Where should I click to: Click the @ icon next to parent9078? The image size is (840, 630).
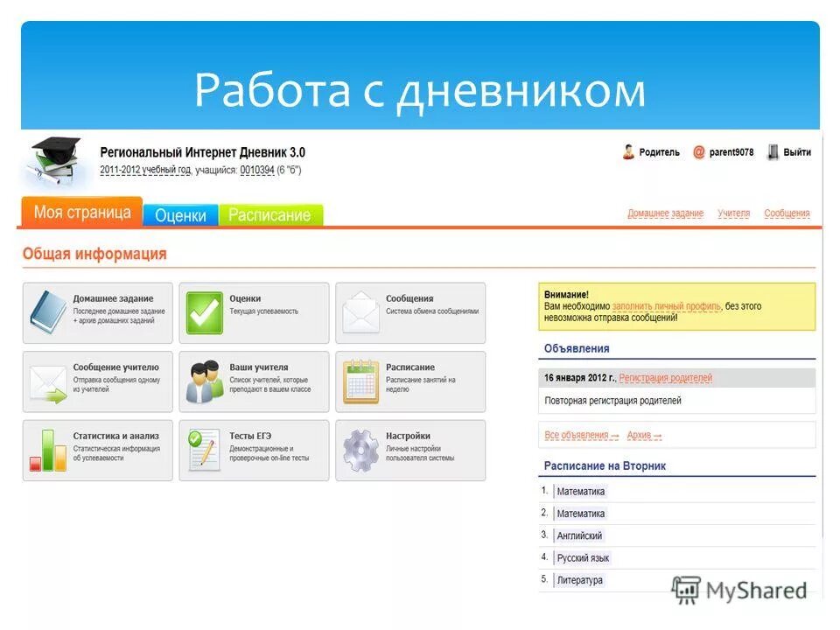point(698,152)
